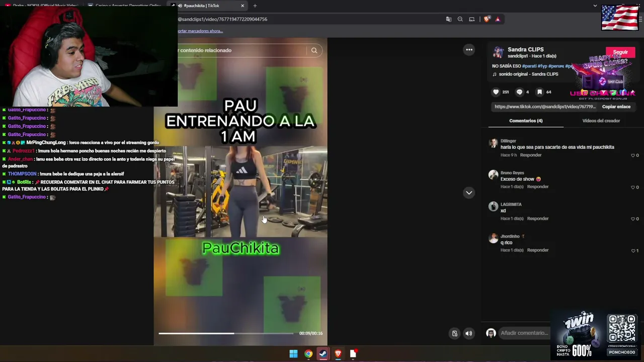Screen dimensions: 644x362
Task: Go to next video with down chevron
Action: tap(469, 193)
